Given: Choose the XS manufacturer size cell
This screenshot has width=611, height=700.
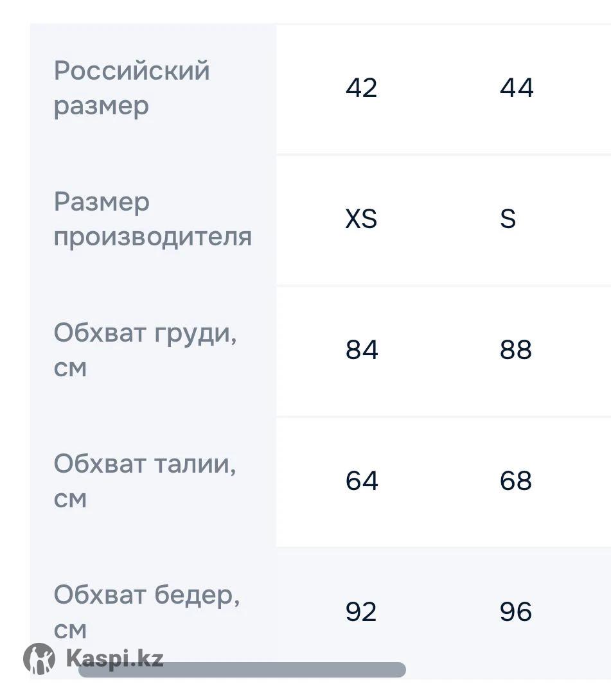Looking at the screenshot, I should [361, 220].
